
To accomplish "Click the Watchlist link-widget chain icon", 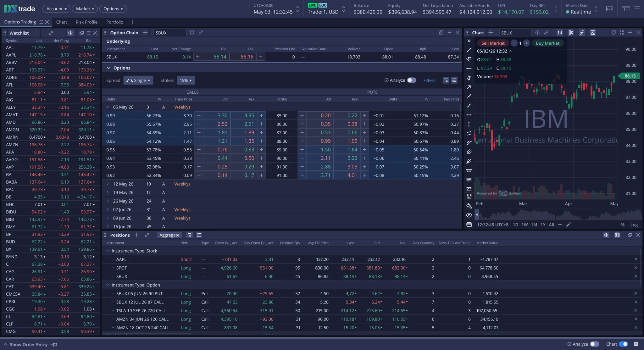I will pyautogui.click(x=51, y=33).
